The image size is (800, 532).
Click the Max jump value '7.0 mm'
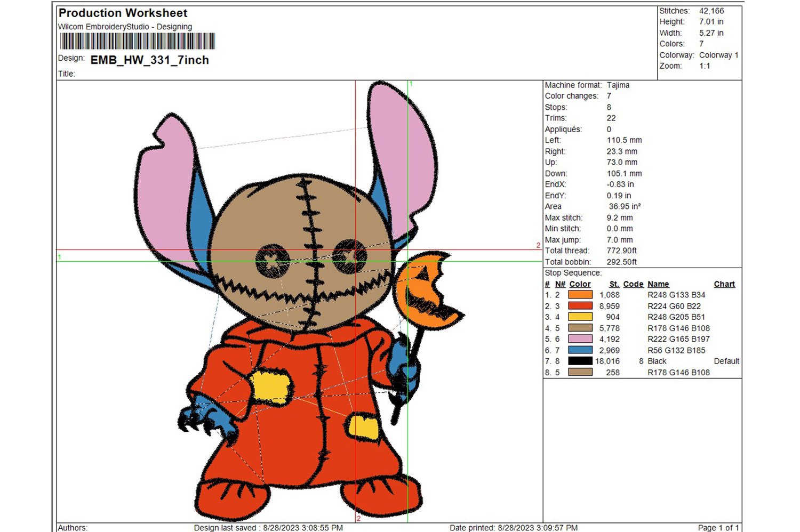620,240
